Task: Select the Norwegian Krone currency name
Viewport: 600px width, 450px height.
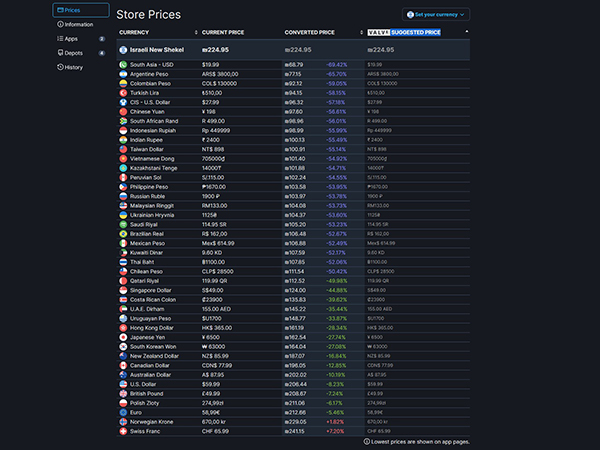Action: (152, 422)
